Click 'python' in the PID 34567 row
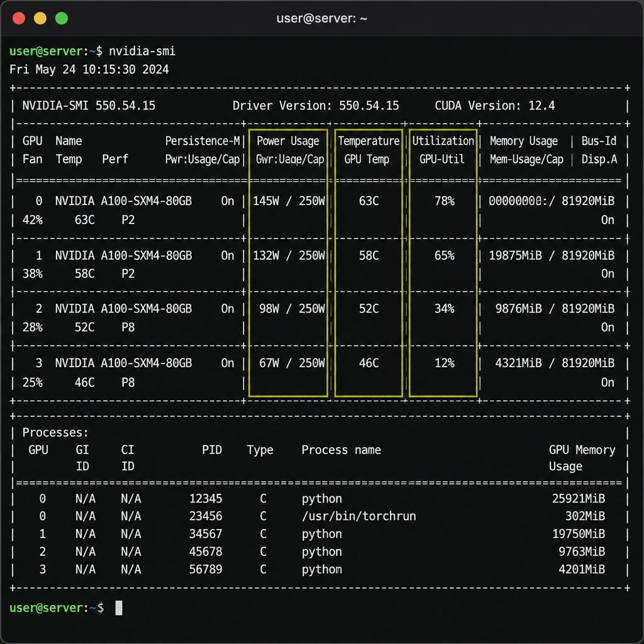644x644 pixels. (322, 535)
